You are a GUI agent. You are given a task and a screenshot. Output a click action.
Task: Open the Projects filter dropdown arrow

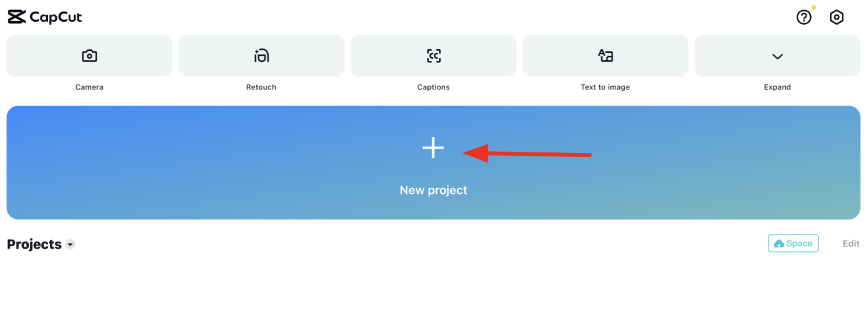click(x=70, y=245)
